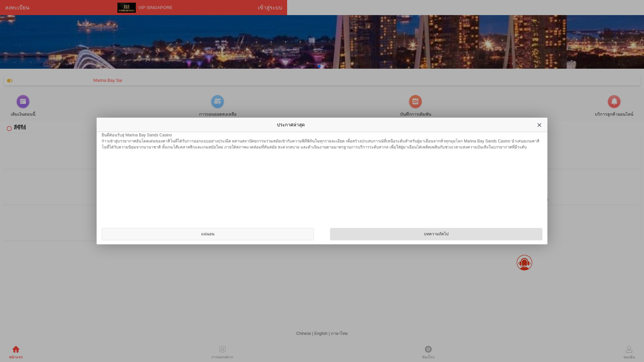Open the บริการลูกค้าออนไลน์ bell icon

click(x=614, y=102)
